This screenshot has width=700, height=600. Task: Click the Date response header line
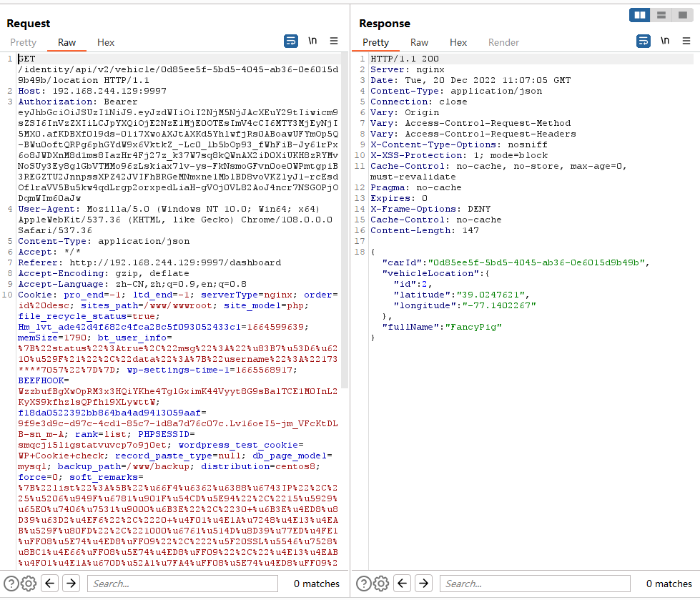click(470, 80)
